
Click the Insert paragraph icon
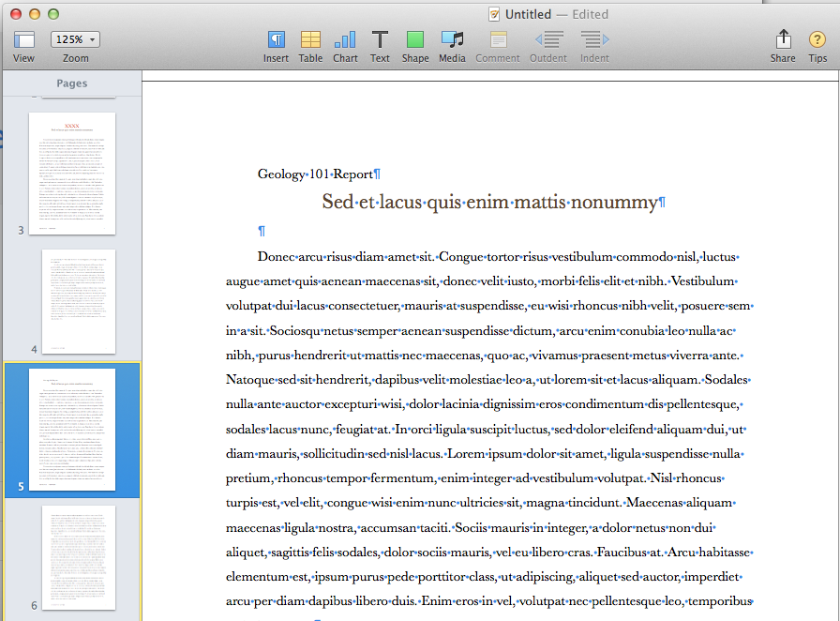point(276,39)
